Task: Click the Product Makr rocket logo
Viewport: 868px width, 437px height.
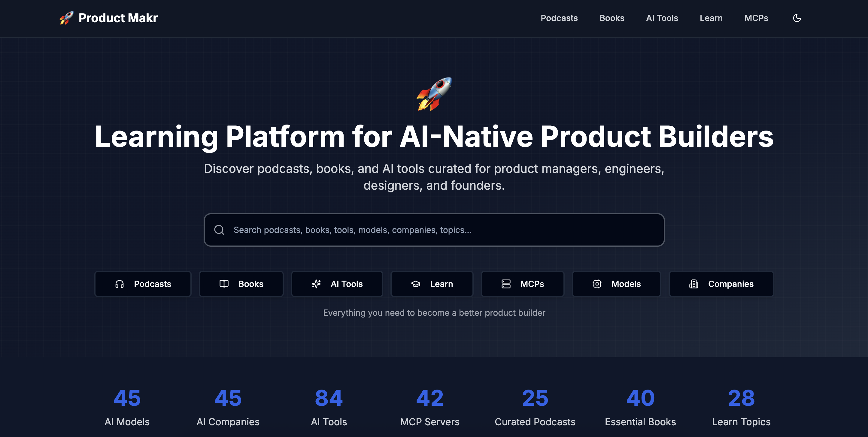Action: click(66, 18)
